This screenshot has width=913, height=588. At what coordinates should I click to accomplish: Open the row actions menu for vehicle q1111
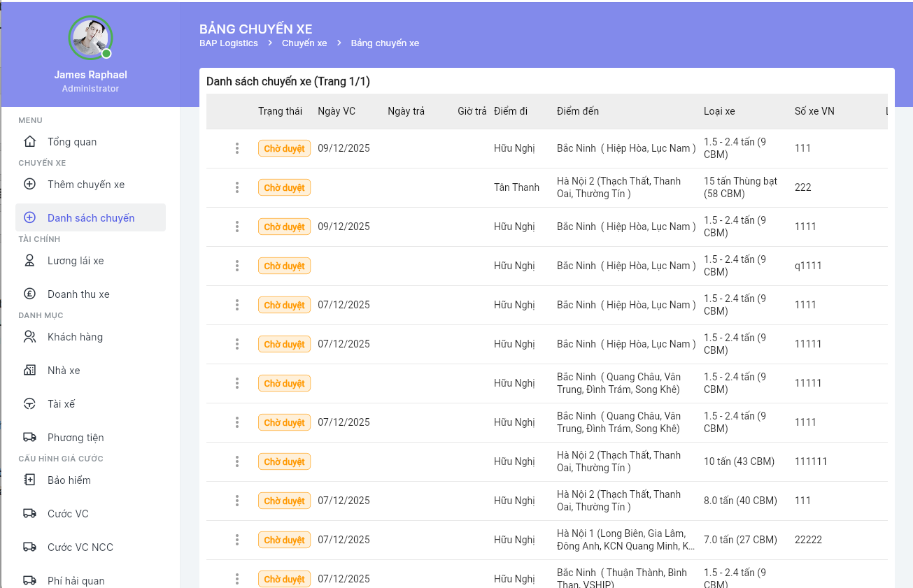coord(237,266)
